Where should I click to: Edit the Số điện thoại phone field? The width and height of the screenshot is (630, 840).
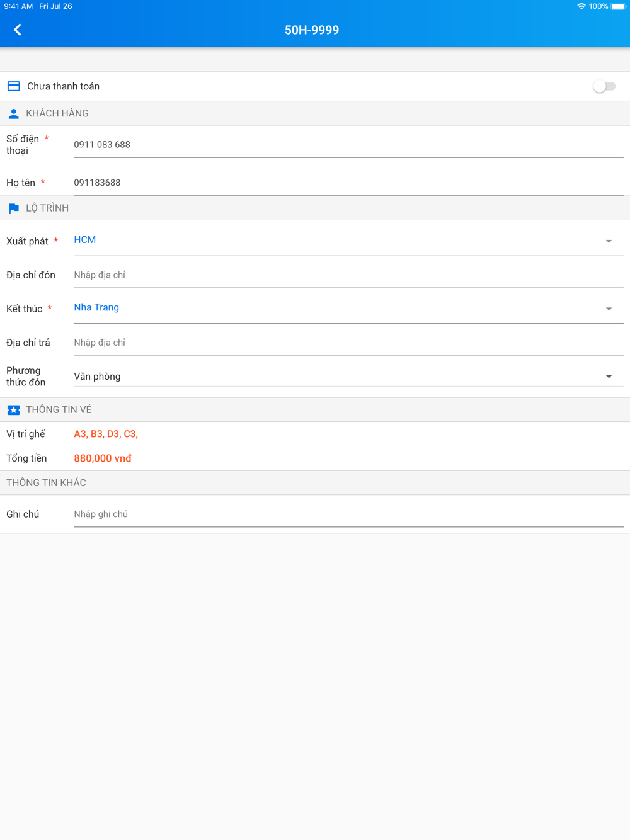[348, 145]
